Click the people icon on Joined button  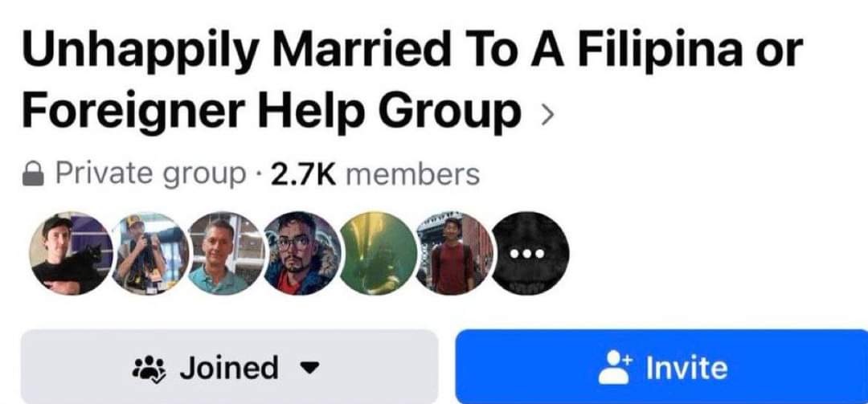[149, 369]
